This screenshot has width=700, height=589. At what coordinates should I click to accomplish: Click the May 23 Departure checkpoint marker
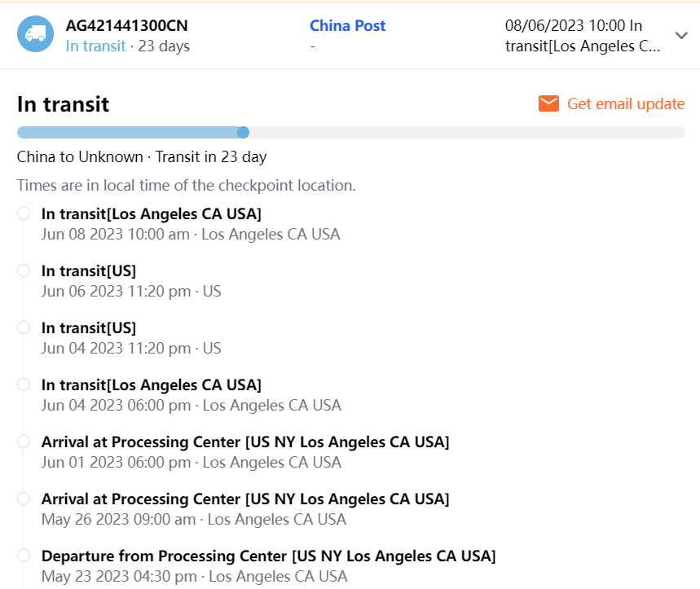[24, 556]
